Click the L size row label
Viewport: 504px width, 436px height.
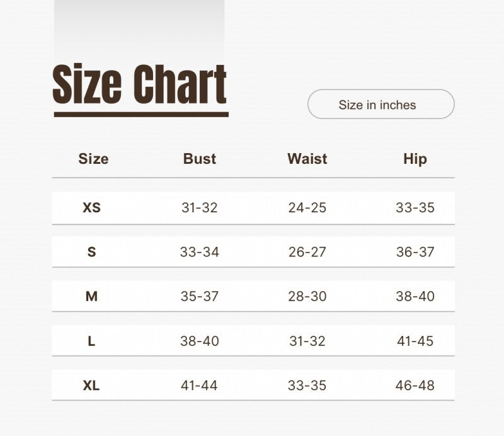pyautogui.click(x=91, y=341)
